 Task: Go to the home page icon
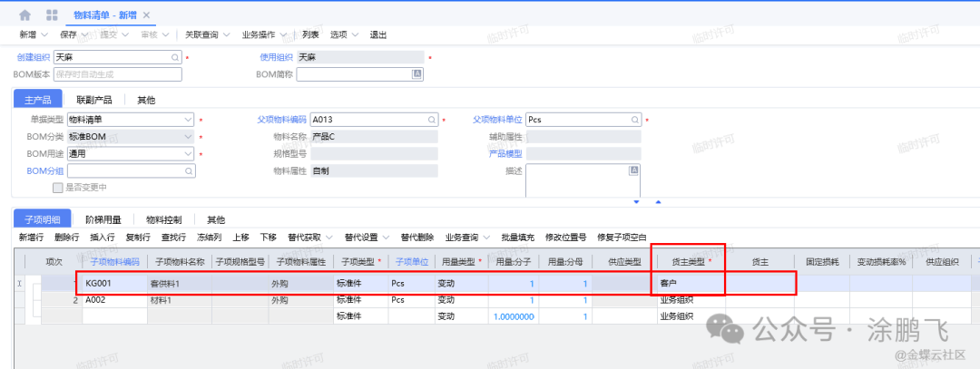[x=24, y=15]
